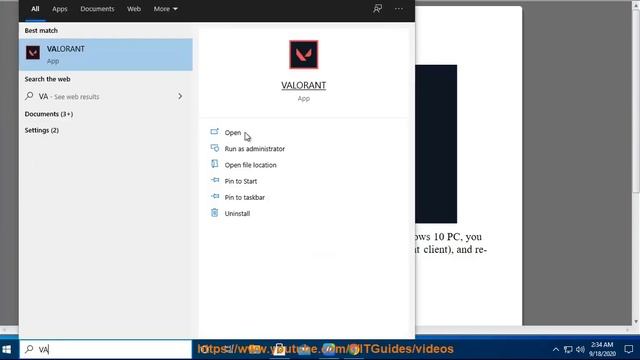Open the Windows Start menu
This screenshot has height=360, width=640.
pos(7,349)
